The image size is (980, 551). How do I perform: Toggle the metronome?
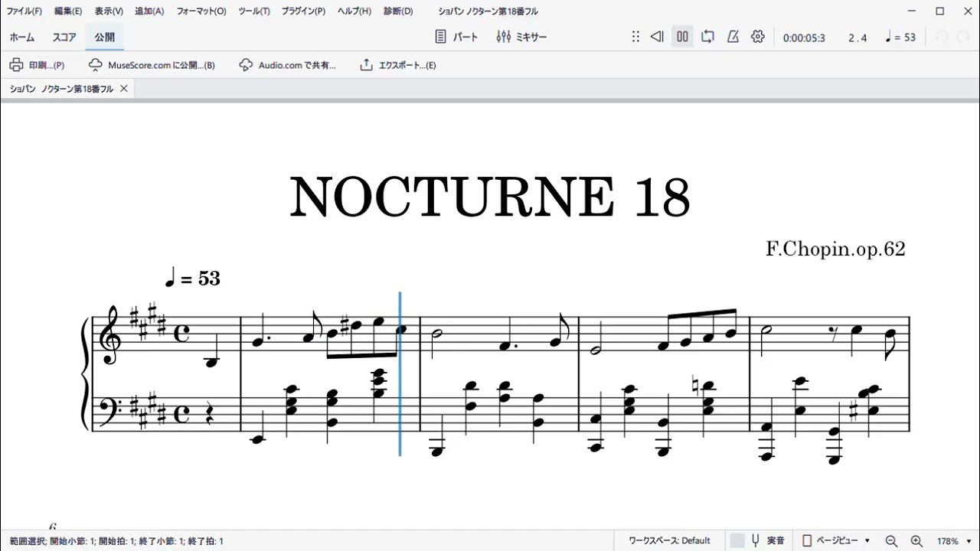733,37
